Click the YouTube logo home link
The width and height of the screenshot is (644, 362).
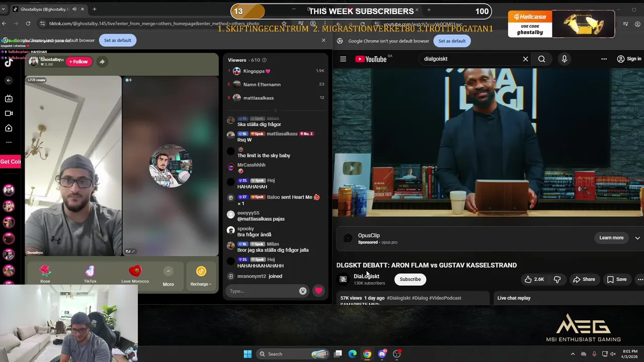(371, 59)
